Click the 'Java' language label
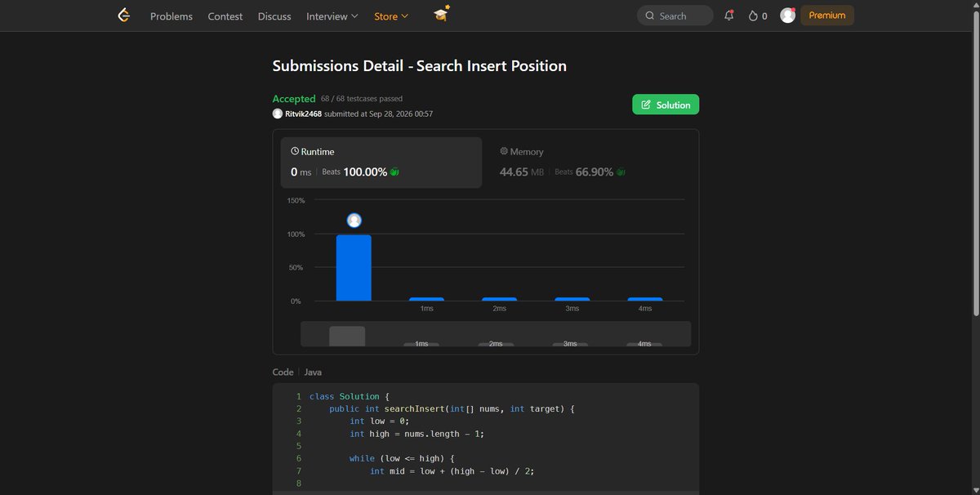 (x=313, y=372)
